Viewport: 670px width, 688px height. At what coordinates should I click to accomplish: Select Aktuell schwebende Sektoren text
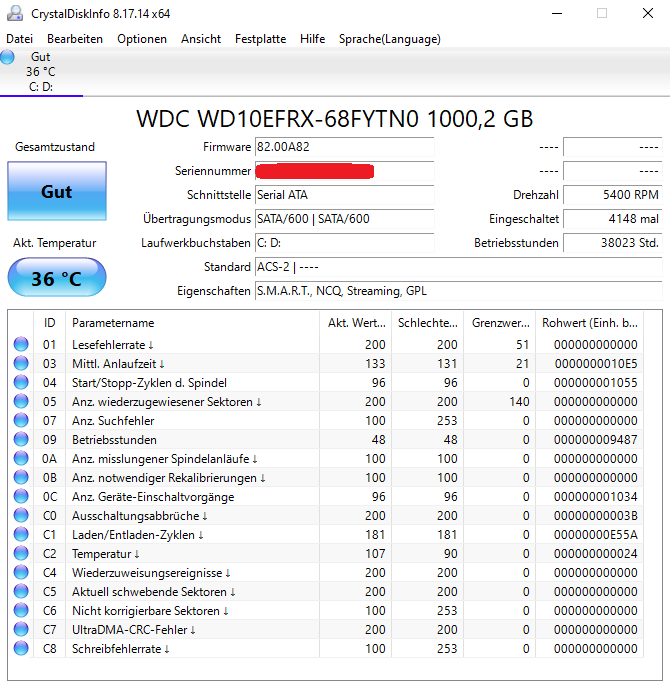tap(154, 592)
